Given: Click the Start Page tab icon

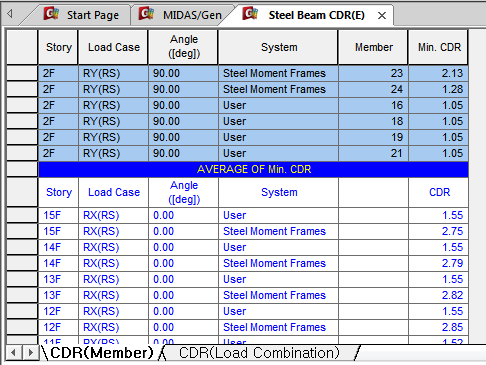Looking at the screenshot, I should (51, 14).
